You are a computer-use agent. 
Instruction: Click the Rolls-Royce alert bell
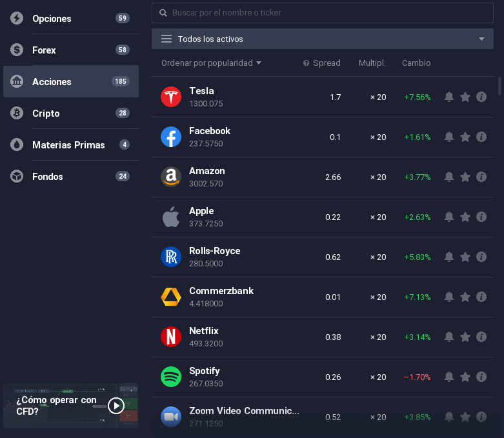point(449,257)
